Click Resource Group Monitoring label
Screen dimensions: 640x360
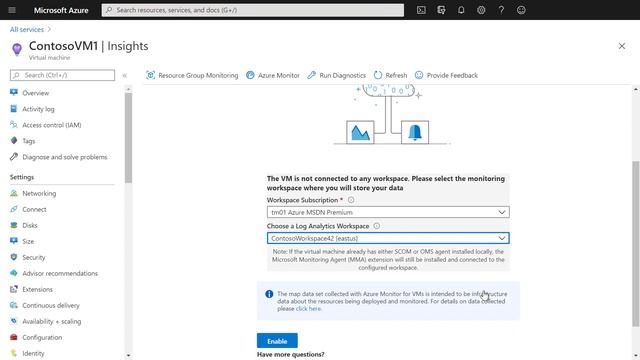198,76
